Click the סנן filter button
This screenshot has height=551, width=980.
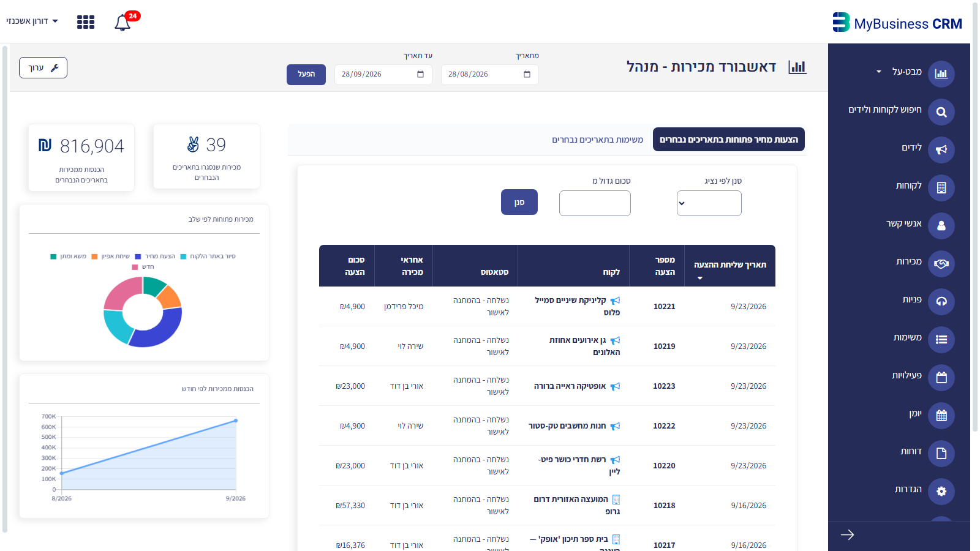click(x=519, y=202)
